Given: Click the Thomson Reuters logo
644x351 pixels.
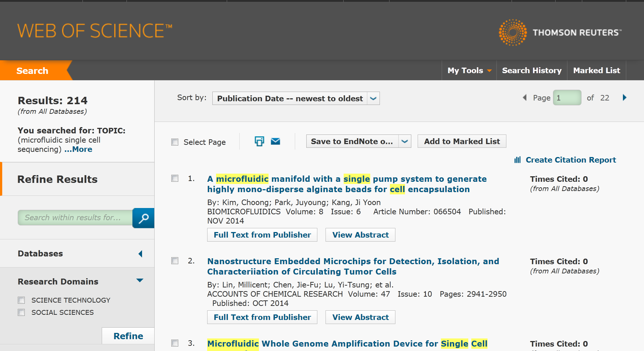Looking at the screenshot, I should click(x=560, y=33).
